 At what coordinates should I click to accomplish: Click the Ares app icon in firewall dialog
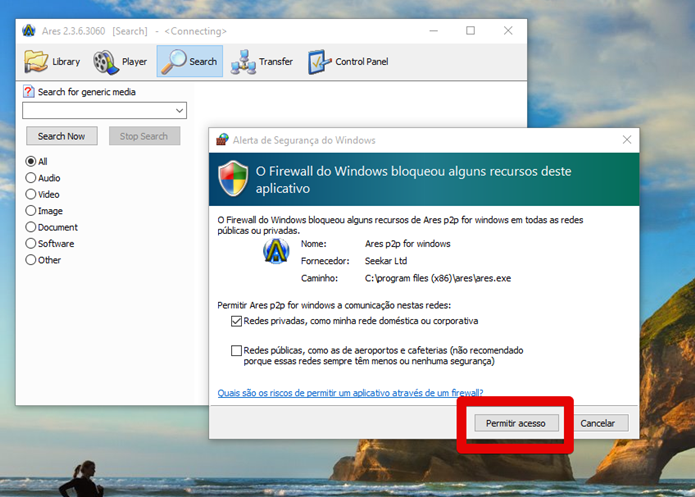(x=276, y=251)
